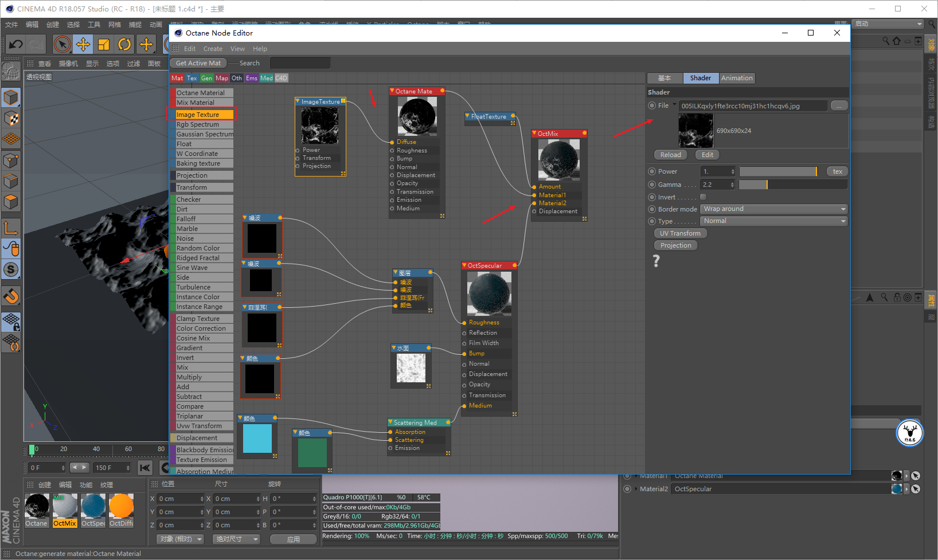Collapse the Octane Mate node triangle
Image resolution: width=938 pixels, height=560 pixels.
[x=392, y=91]
